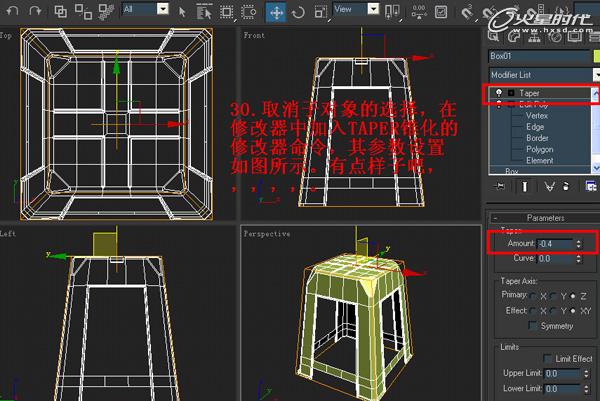Click the modifier stack scroll-down arrow
The width and height of the screenshot is (600, 401).
[596, 168]
